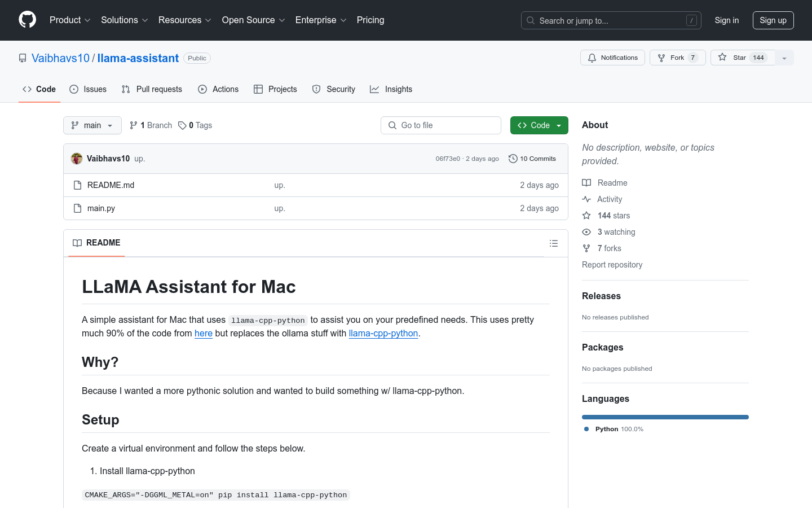This screenshot has height=508, width=812.
Task: Click the star count badge 144
Action: coord(758,58)
